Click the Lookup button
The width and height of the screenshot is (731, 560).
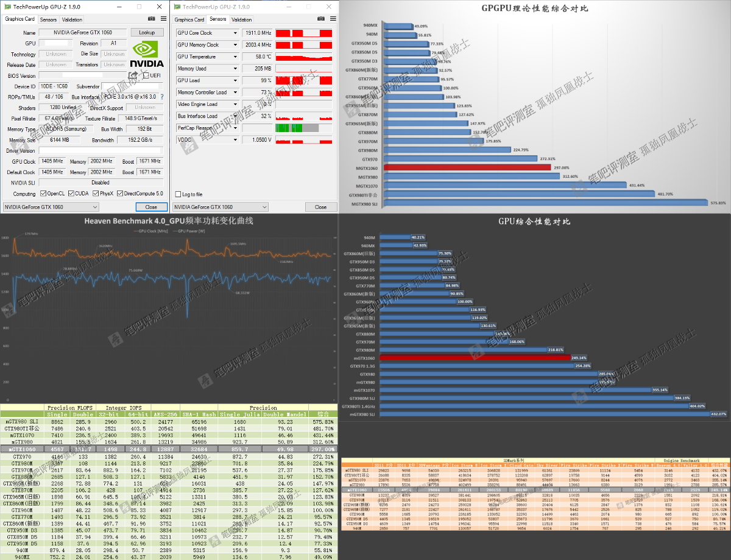click(147, 32)
